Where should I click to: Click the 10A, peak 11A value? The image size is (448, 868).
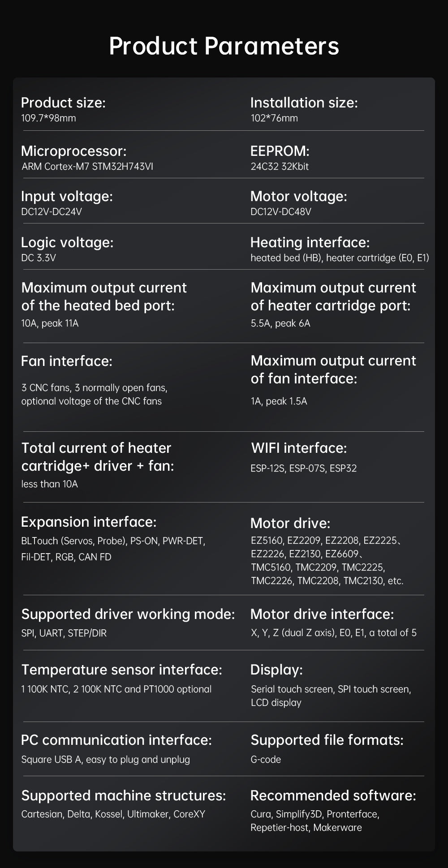tap(50, 323)
